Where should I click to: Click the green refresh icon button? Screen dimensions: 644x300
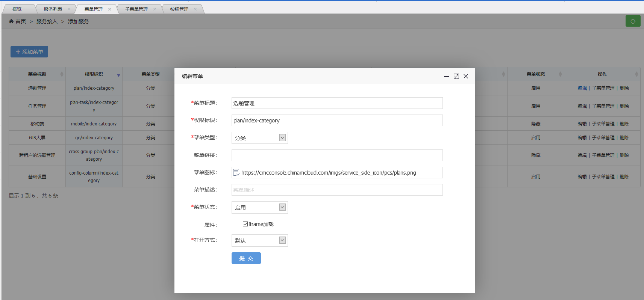click(633, 21)
